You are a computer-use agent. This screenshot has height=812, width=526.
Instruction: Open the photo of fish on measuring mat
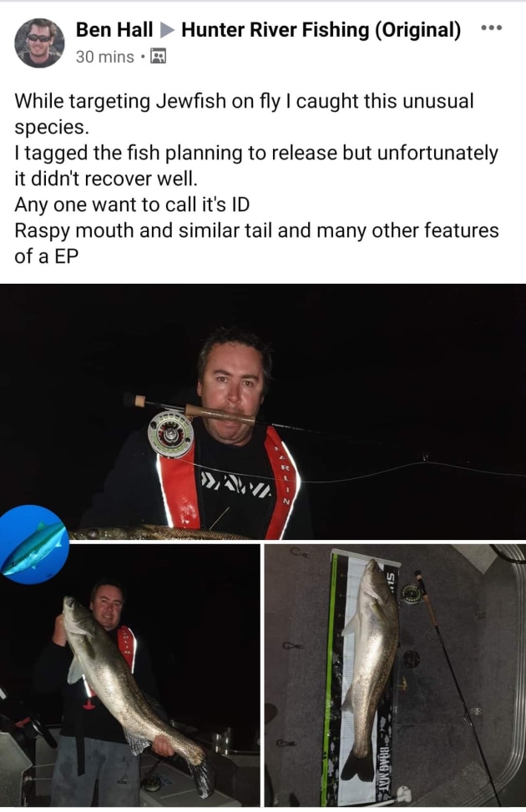coord(395,675)
